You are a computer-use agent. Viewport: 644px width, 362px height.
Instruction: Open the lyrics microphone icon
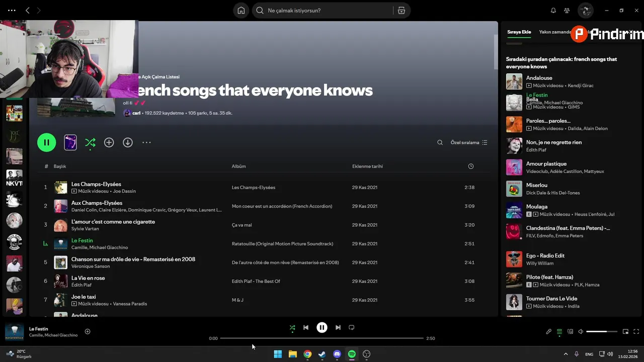coord(549,332)
